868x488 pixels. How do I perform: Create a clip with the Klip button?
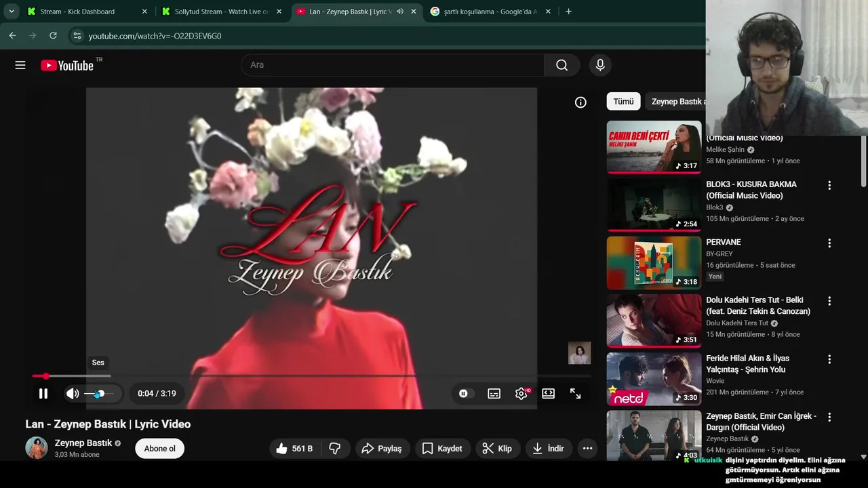(497, 448)
